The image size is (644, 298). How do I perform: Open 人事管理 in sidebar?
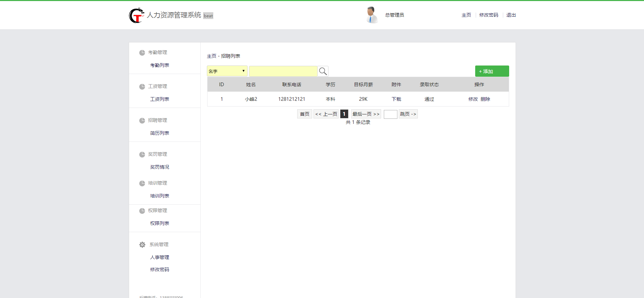tap(159, 257)
